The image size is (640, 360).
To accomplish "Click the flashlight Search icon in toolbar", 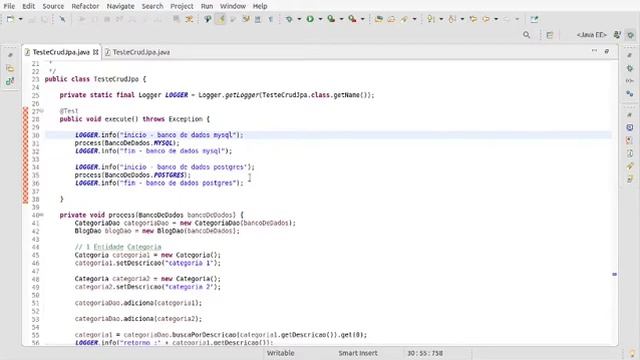I will (x=404, y=19).
